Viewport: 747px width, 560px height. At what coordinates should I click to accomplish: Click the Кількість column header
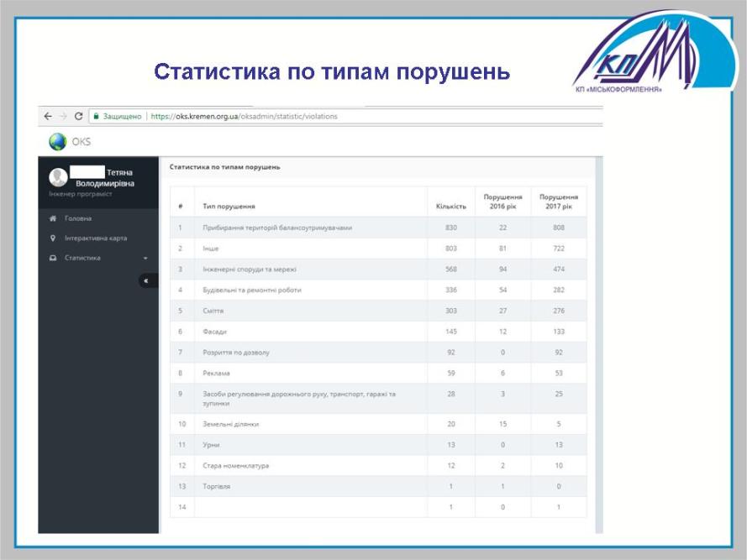click(x=450, y=206)
